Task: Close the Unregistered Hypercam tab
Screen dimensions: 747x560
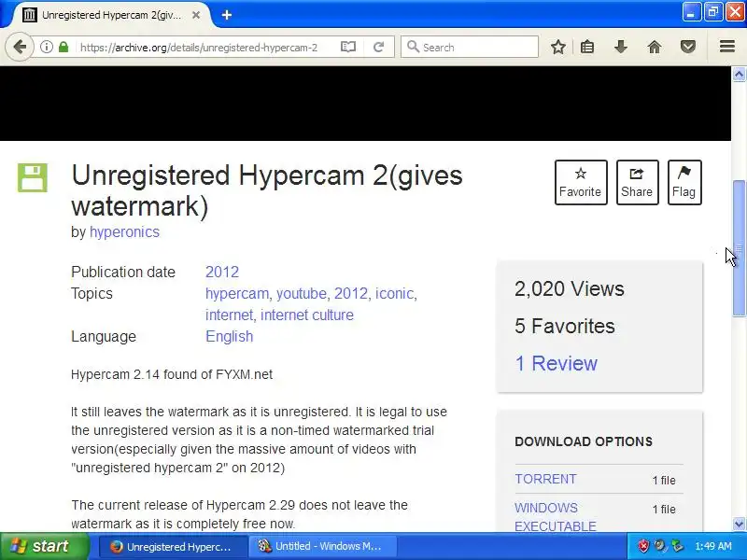Action: click(x=196, y=15)
